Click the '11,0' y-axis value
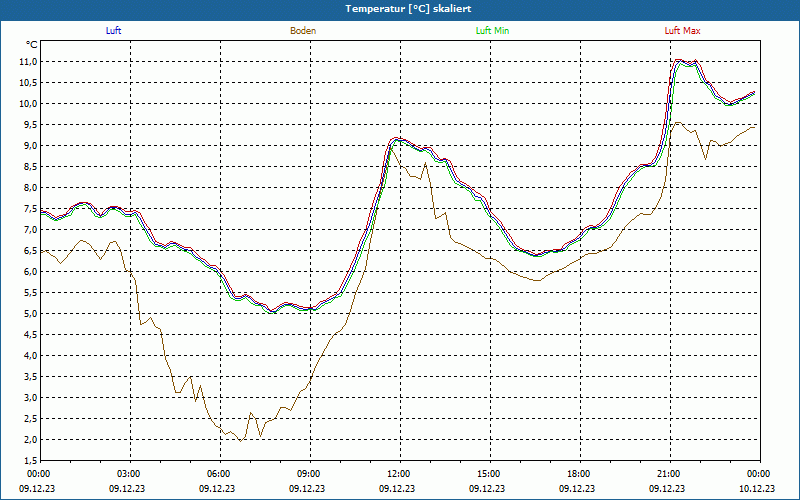The image size is (800, 500). [28, 62]
